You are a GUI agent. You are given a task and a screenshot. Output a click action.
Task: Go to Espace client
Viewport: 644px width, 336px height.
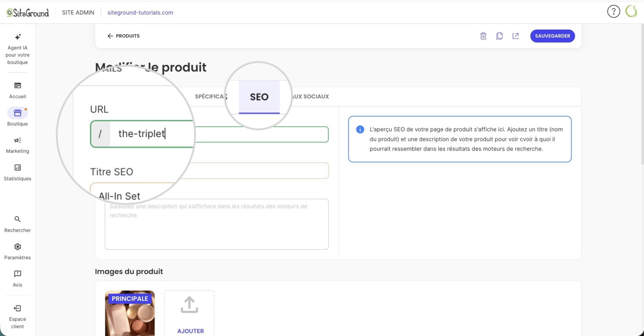click(18, 317)
